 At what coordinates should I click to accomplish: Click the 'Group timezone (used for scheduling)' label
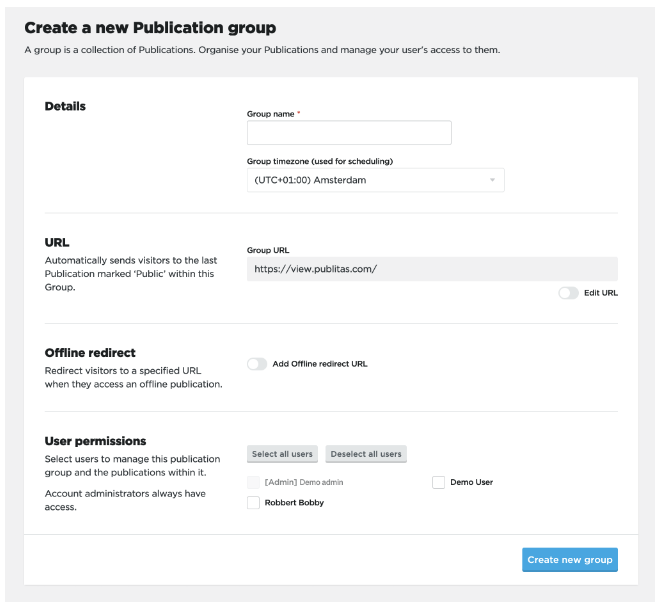320,161
